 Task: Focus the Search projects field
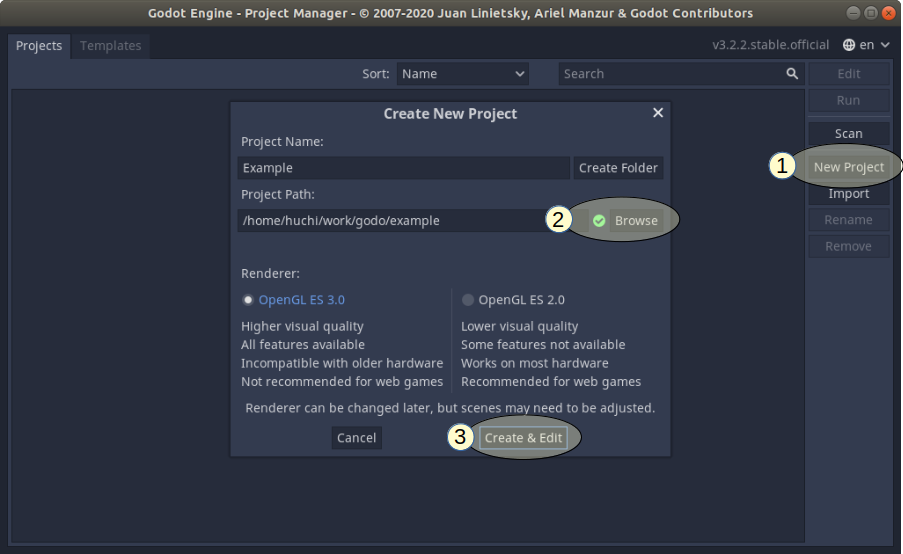(681, 74)
